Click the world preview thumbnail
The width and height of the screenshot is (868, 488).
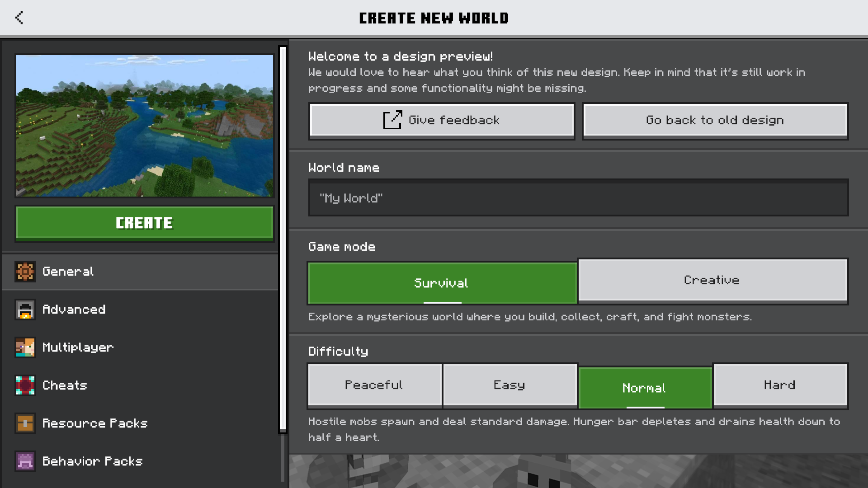(x=145, y=125)
